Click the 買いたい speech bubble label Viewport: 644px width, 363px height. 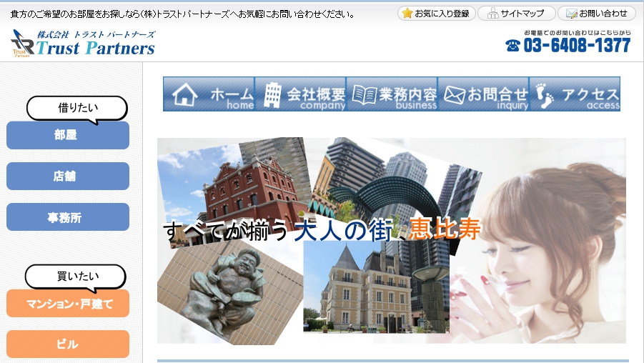[76, 277]
